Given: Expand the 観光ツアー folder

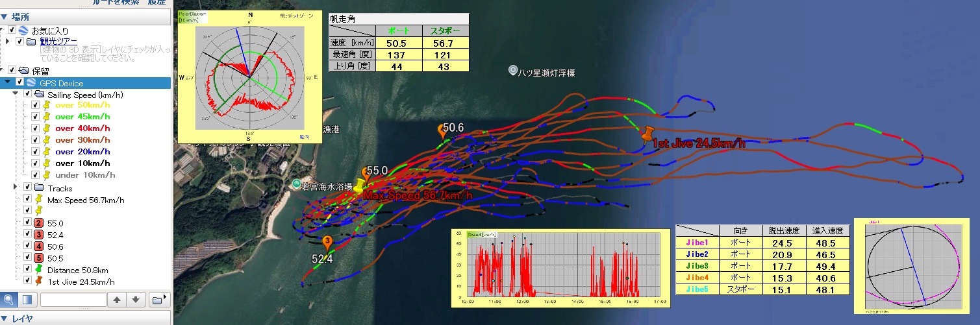Looking at the screenshot, I should tap(8, 42).
